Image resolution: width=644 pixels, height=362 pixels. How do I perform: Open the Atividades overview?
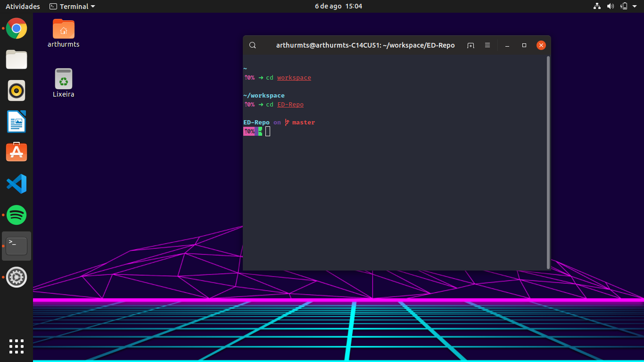tap(22, 6)
